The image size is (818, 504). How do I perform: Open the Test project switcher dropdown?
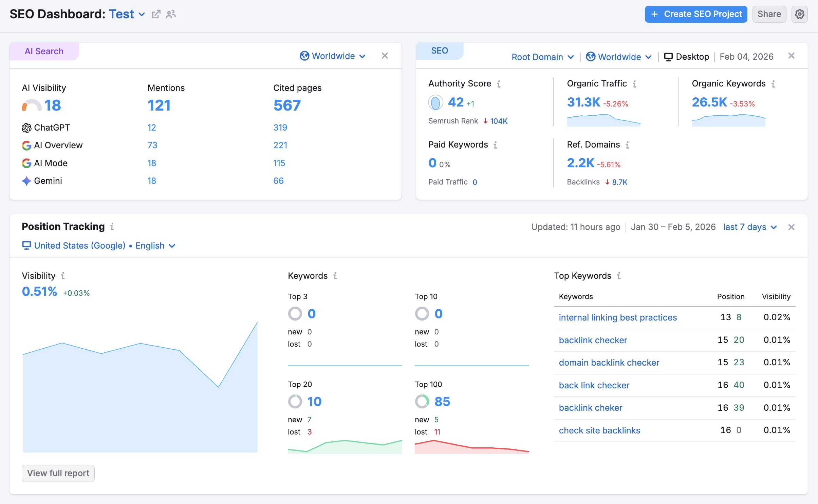[x=142, y=14]
